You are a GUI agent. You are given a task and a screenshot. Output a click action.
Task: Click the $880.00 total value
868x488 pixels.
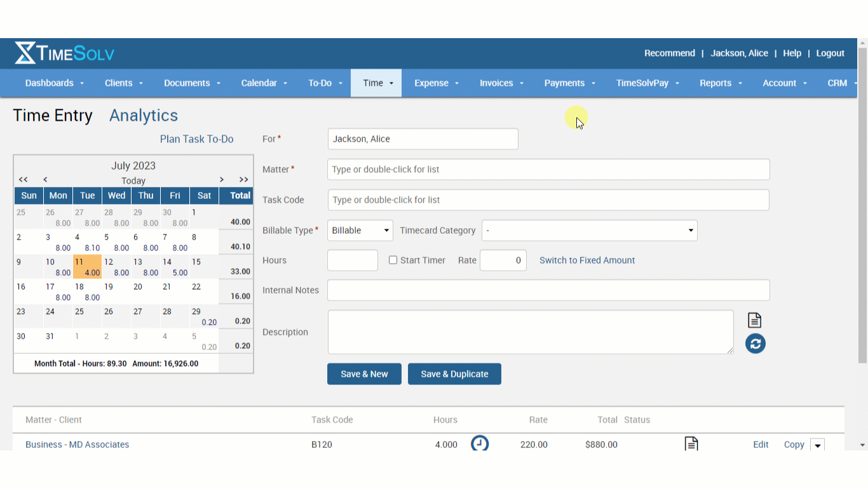point(601,445)
